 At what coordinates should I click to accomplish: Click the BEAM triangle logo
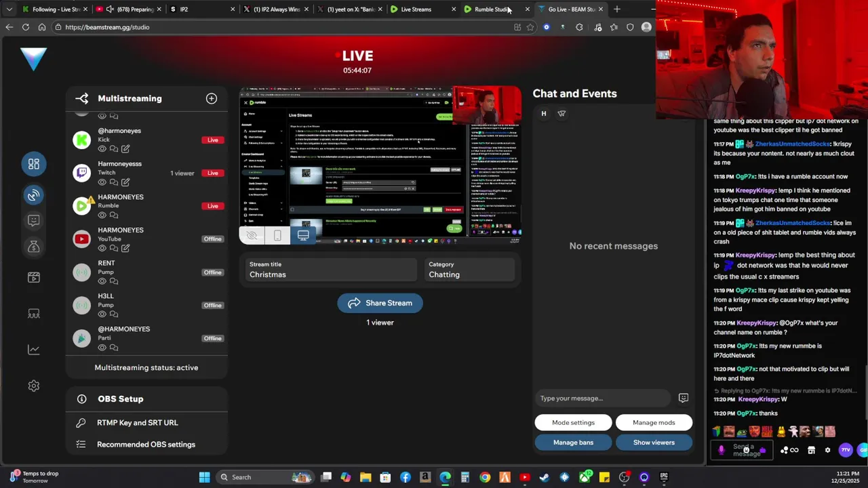[x=33, y=59]
